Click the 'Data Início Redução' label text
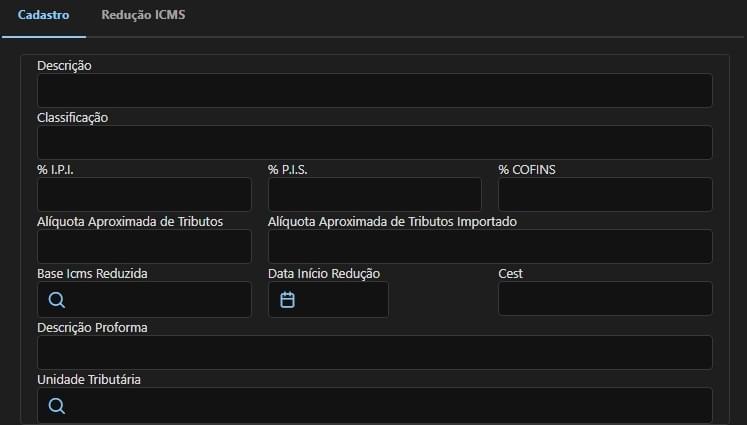This screenshot has height=425, width=747. [324, 273]
